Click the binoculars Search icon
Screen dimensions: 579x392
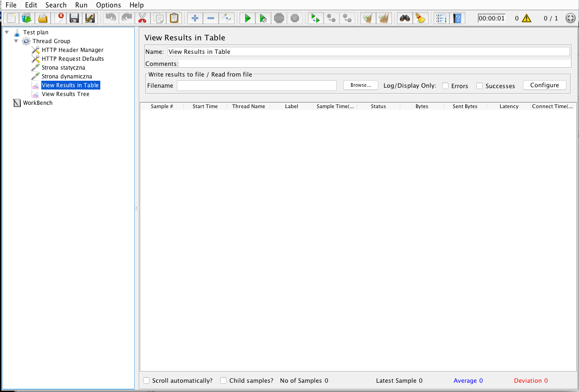[x=405, y=18]
